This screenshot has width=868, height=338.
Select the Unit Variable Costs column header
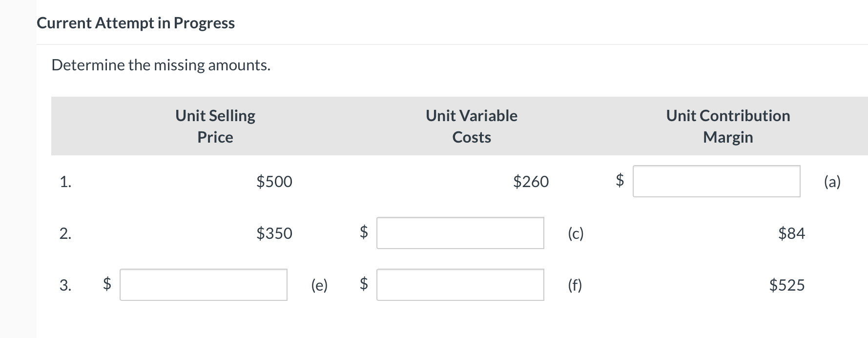coord(472,126)
